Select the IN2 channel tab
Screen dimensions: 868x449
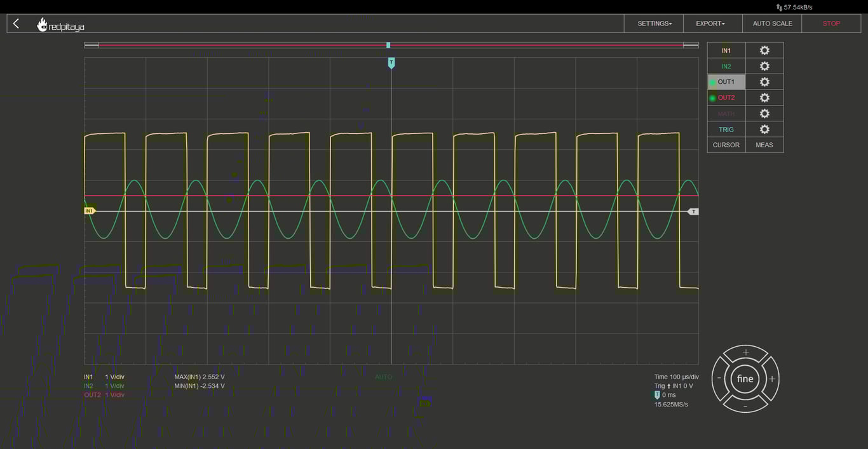(726, 66)
